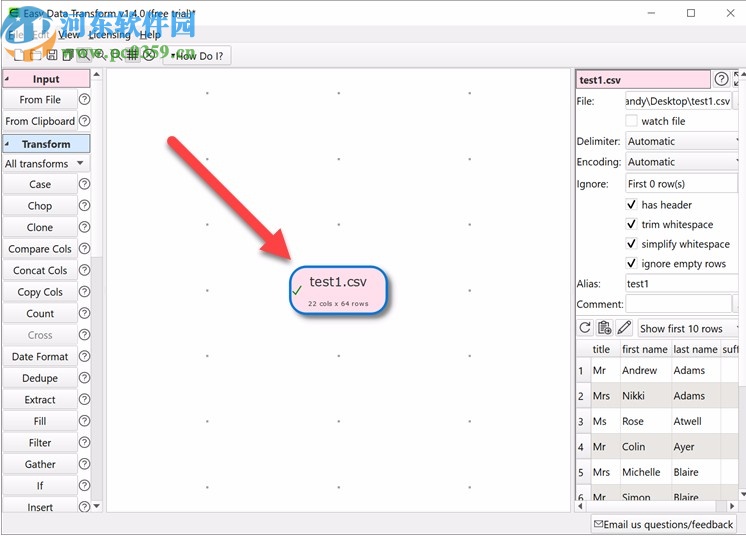
Task: Open help for From File
Action: (x=84, y=99)
